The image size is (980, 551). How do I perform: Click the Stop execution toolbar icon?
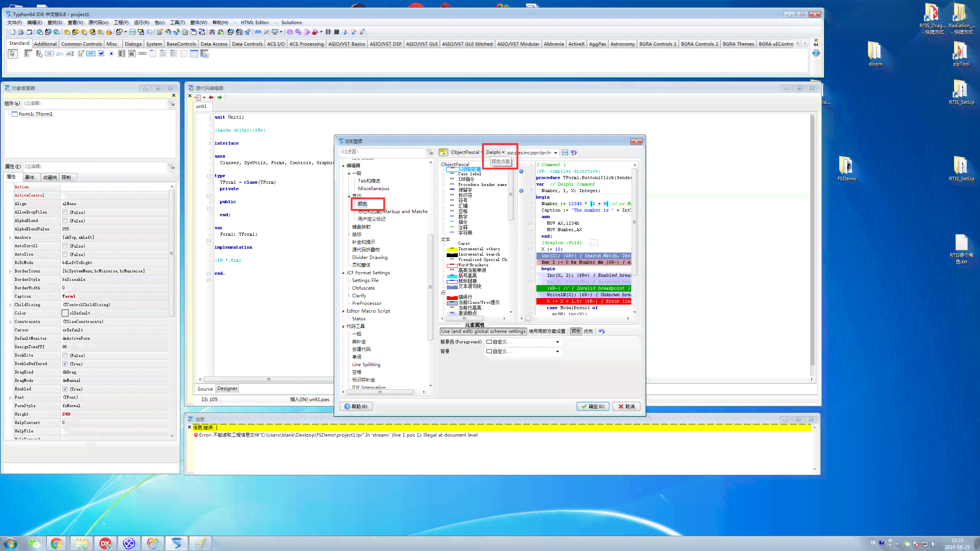click(x=336, y=32)
